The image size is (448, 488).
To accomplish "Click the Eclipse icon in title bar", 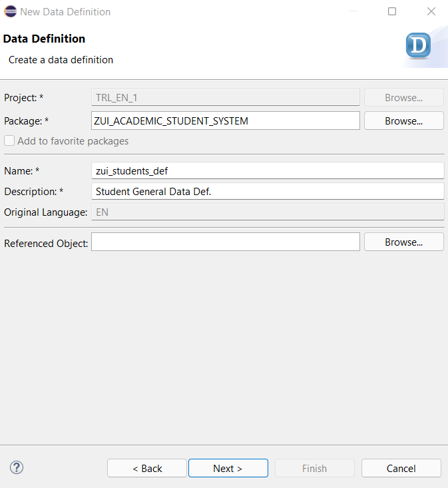I will [x=10, y=11].
